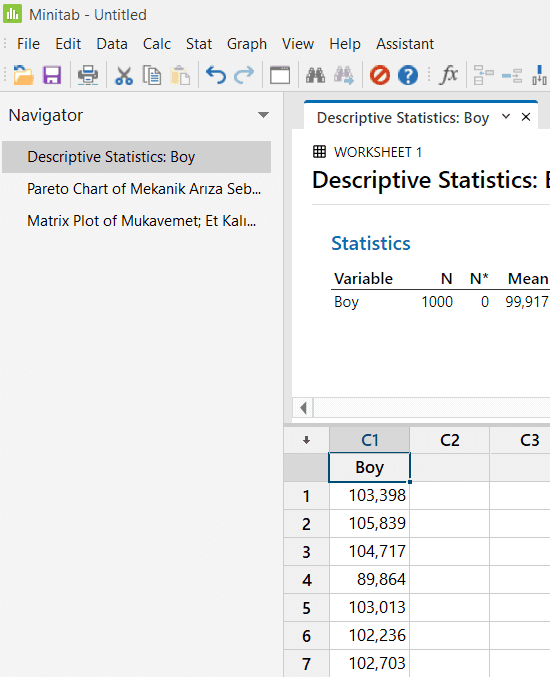Image resolution: width=550 pixels, height=677 pixels.
Task: Click the Open folder toolbar icon
Action: 23,75
